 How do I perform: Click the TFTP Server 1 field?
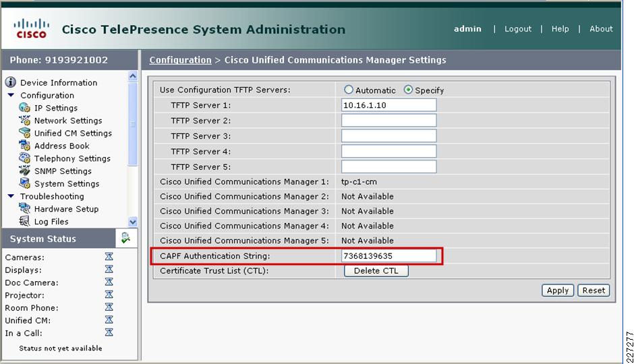[388, 105]
